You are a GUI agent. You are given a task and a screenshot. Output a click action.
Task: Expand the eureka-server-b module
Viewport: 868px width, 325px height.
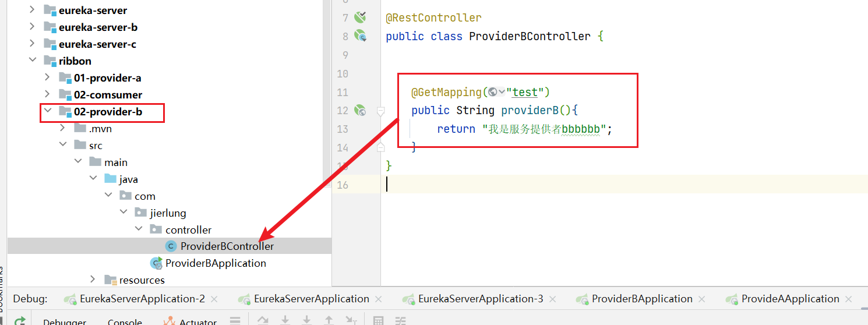coord(32,27)
